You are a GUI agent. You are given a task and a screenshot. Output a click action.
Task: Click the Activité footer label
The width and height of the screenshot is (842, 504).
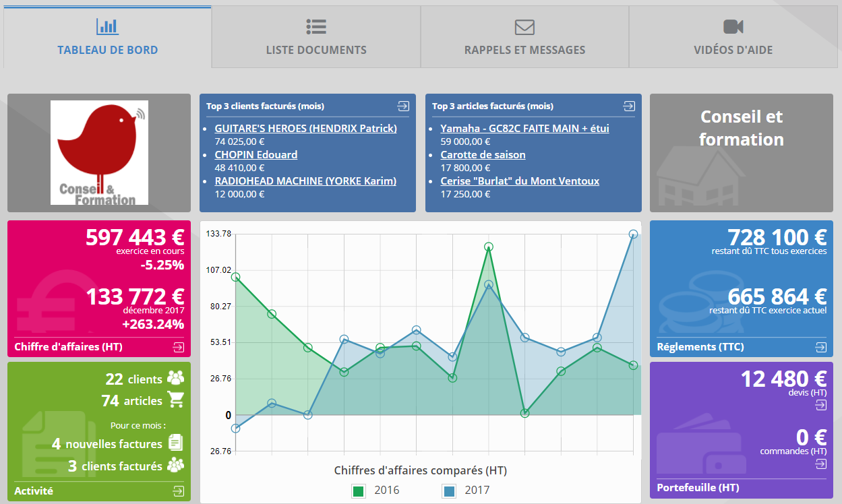(34, 491)
